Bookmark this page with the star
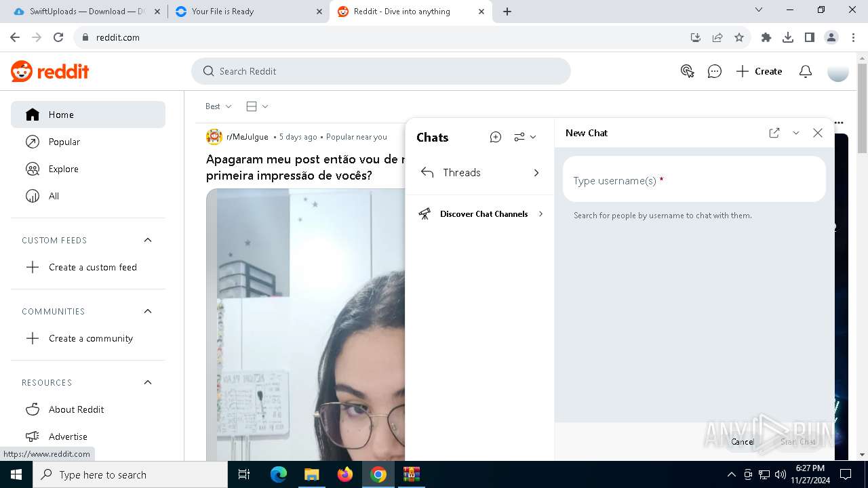The image size is (868, 488). (739, 37)
